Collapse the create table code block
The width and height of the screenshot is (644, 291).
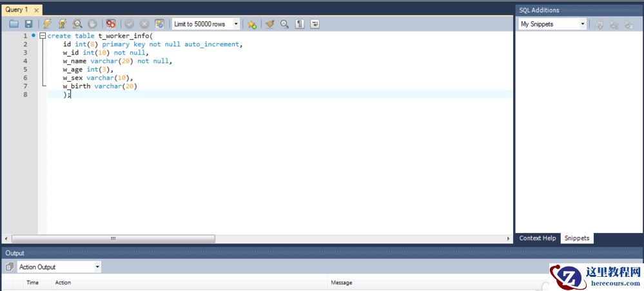(43, 35)
